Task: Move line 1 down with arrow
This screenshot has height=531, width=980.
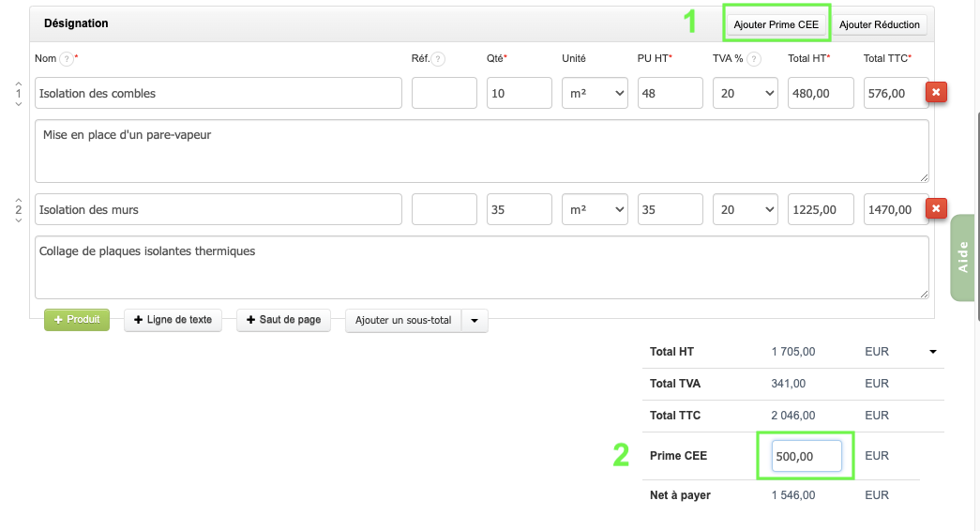Action: click(18, 104)
